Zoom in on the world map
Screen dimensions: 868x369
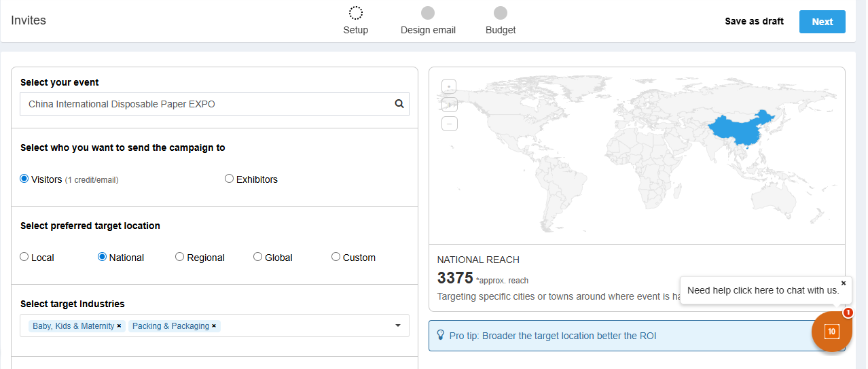(x=450, y=105)
